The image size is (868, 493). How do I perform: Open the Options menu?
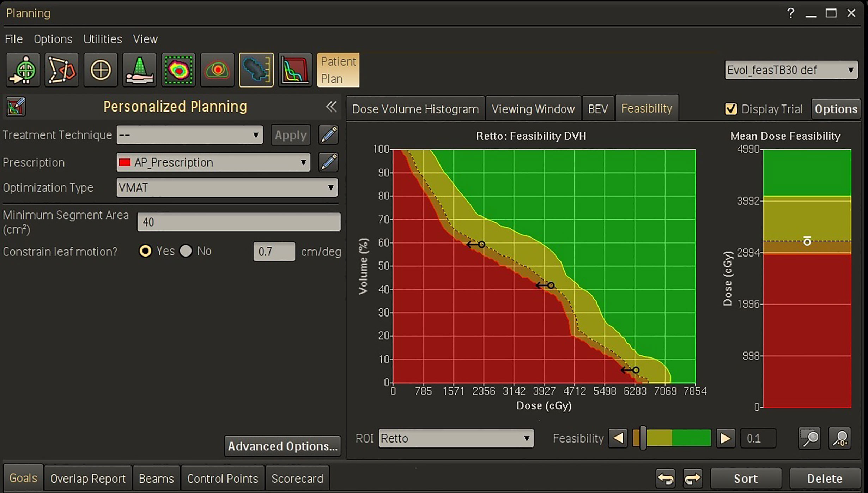53,39
